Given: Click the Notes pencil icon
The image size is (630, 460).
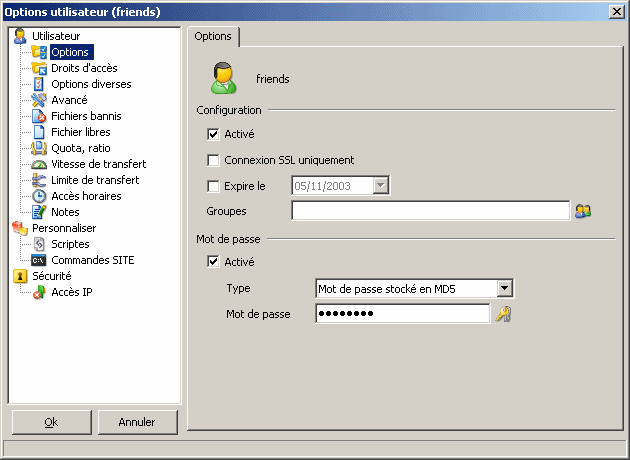Looking at the screenshot, I should tap(39, 212).
